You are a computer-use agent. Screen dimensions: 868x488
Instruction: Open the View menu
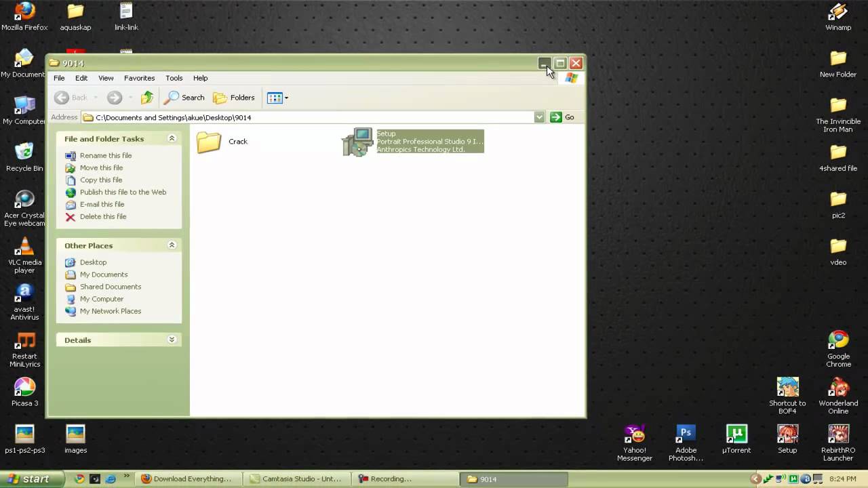pyautogui.click(x=106, y=78)
